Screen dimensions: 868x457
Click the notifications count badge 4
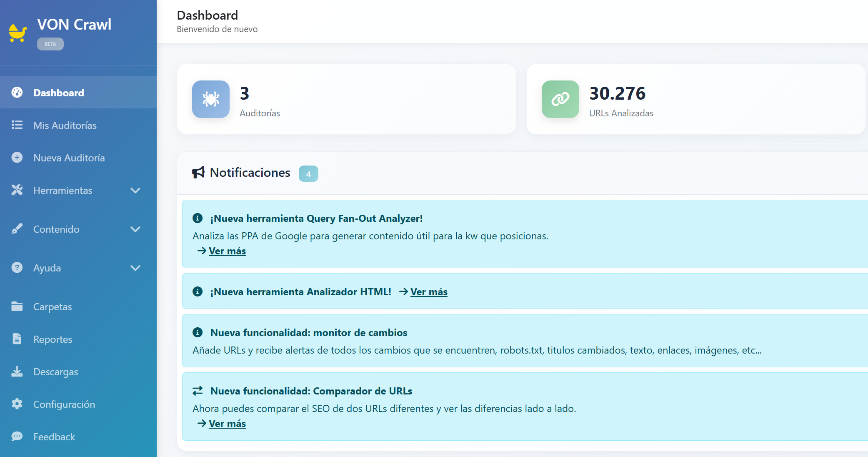tap(308, 174)
